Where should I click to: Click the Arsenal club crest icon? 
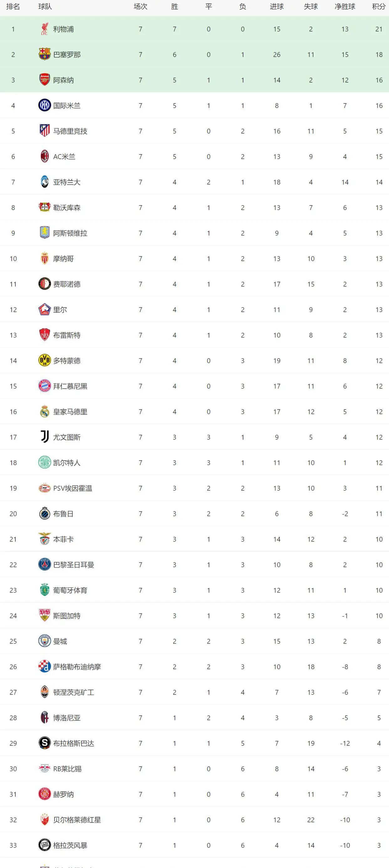click(44, 80)
